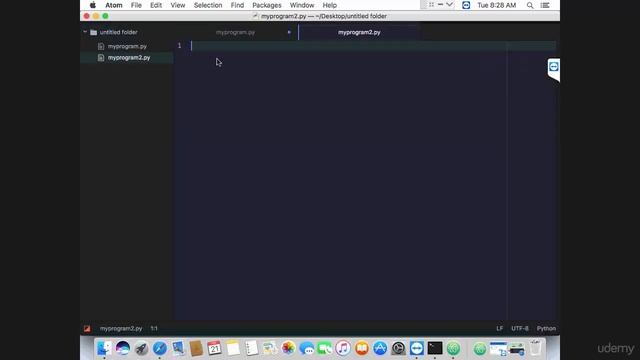This screenshot has height=360, width=640.
Task: Select the untitled folder root item
Action: [x=118, y=32]
